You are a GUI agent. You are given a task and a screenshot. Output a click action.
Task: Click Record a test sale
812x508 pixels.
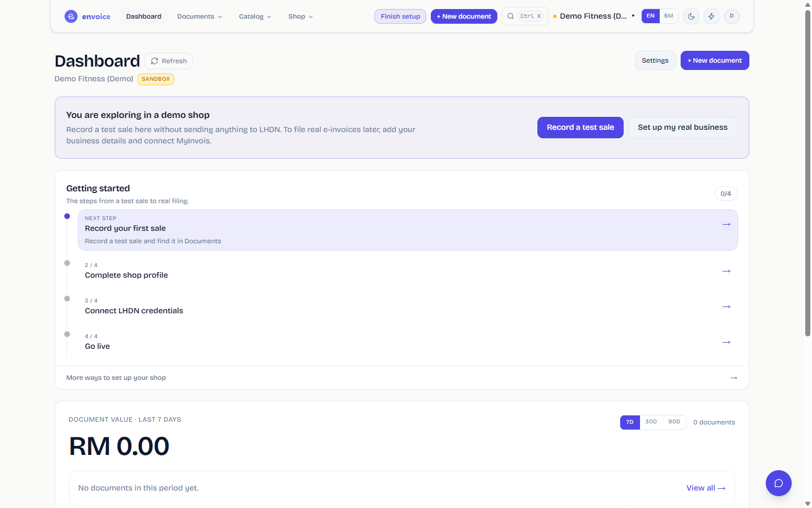click(x=580, y=128)
